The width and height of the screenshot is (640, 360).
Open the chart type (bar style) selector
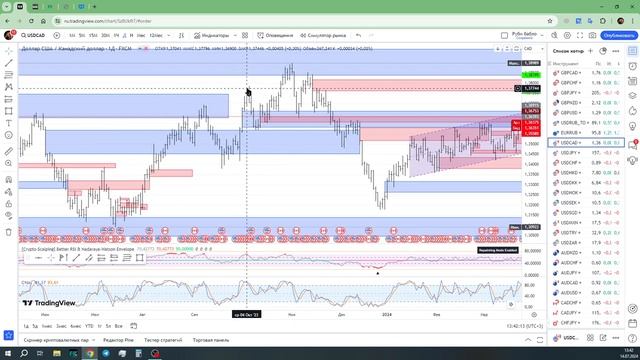[181, 36]
